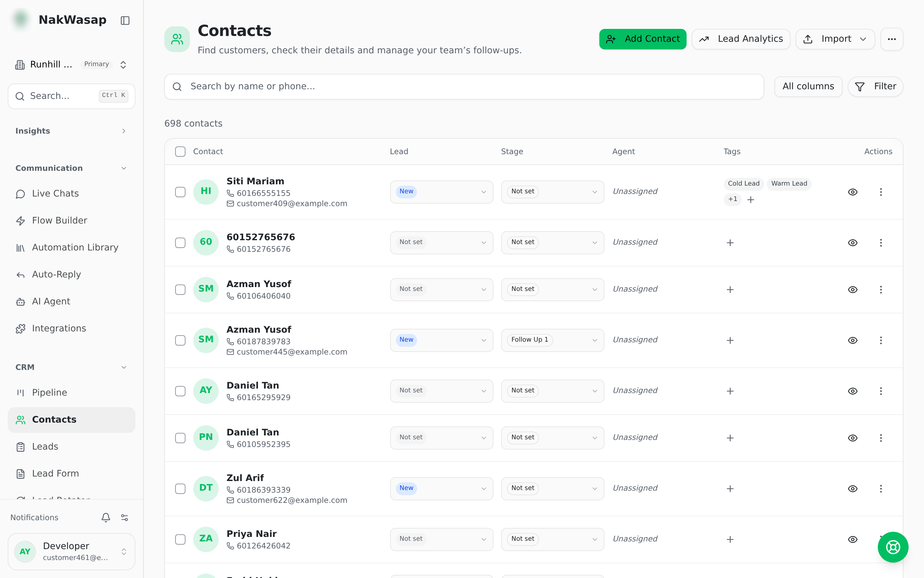Viewport: 924px width, 578px height.
Task: Add a tag to Zul Arif
Action: coord(730,488)
